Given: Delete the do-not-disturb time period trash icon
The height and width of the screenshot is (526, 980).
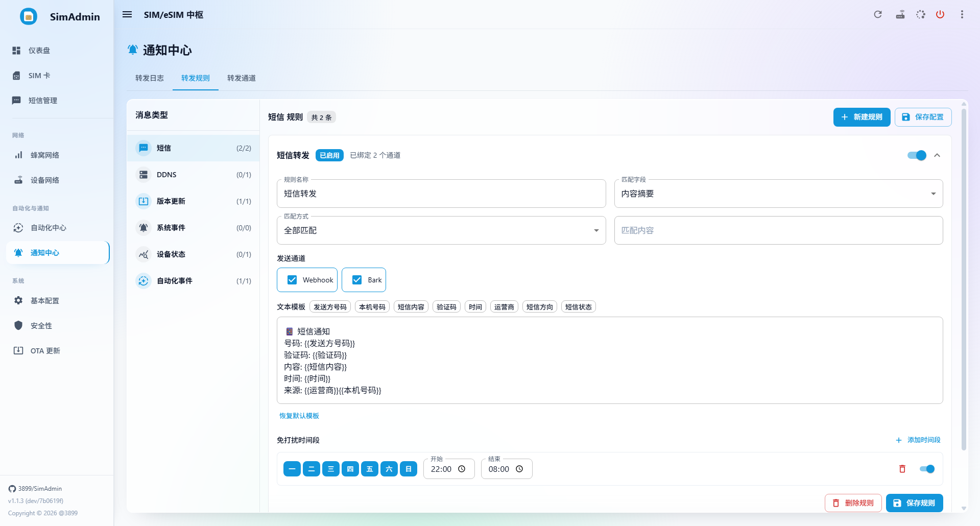Looking at the screenshot, I should pyautogui.click(x=902, y=469).
